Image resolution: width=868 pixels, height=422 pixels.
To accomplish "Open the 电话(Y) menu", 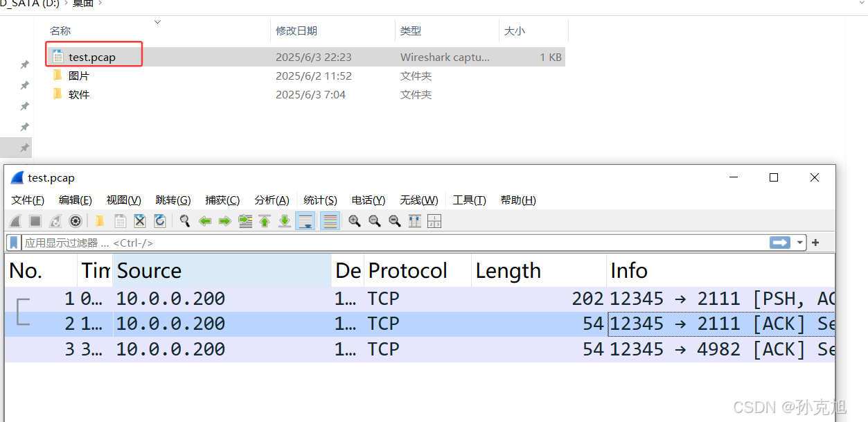I will (369, 200).
